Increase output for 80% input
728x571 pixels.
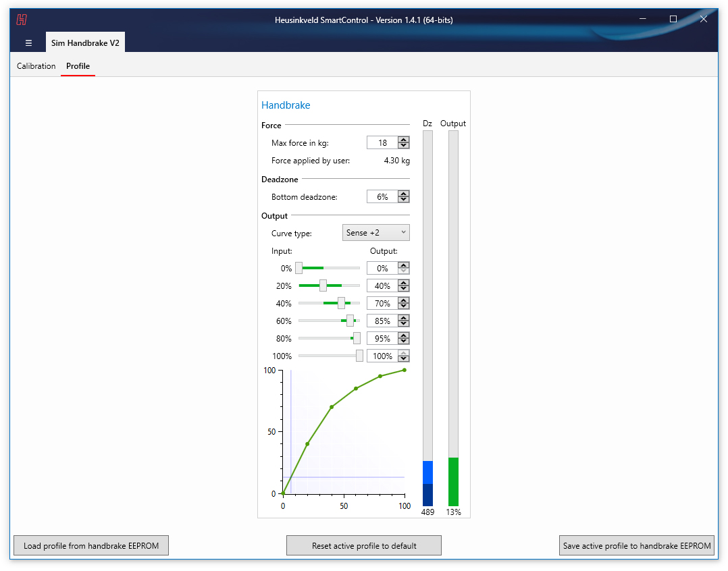coord(403,335)
